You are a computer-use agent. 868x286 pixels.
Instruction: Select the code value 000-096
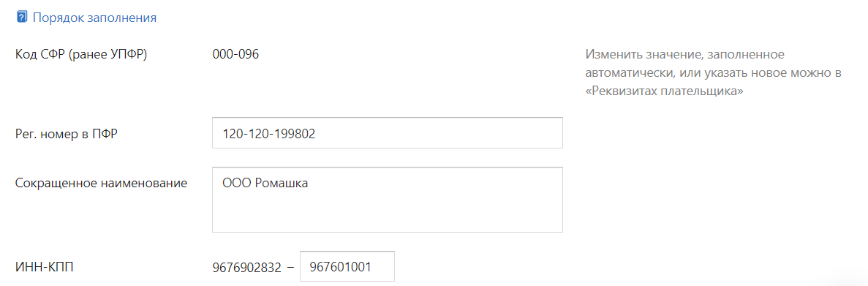click(235, 55)
